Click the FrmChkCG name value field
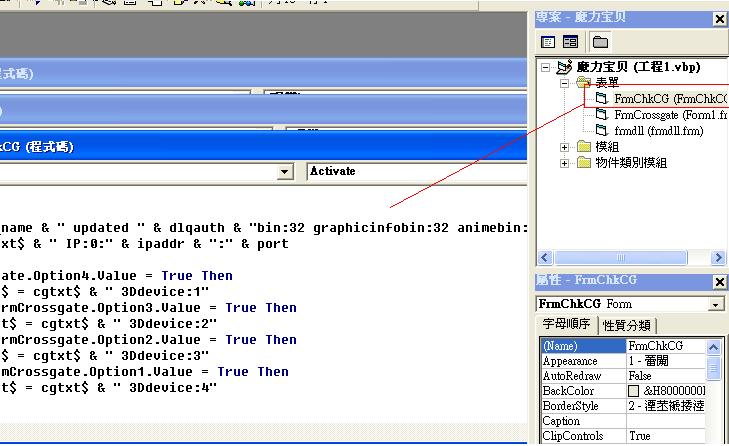729x446 pixels. (666, 346)
